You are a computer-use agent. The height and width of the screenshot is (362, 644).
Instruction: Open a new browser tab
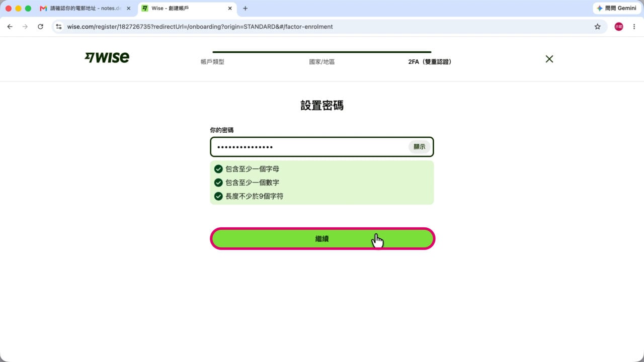[245, 9]
